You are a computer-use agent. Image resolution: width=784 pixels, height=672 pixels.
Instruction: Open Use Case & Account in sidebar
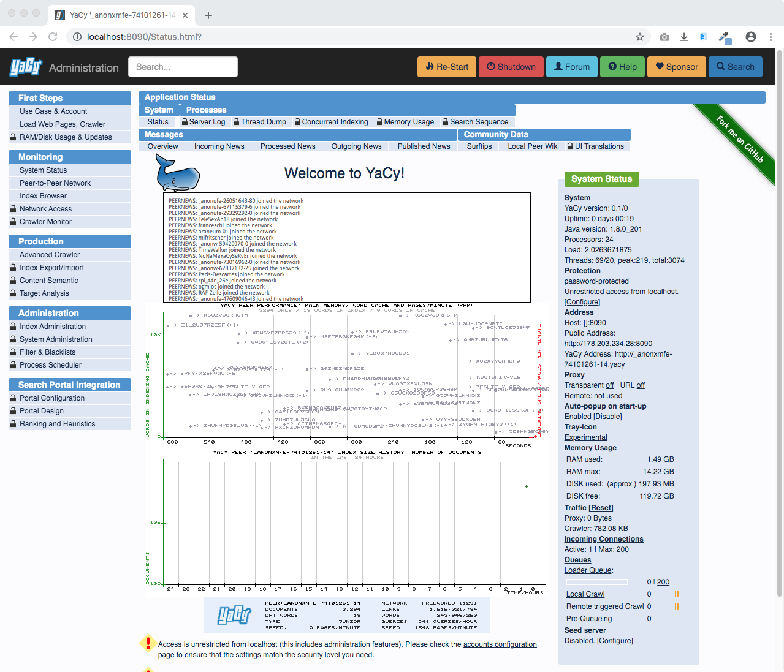point(70,111)
